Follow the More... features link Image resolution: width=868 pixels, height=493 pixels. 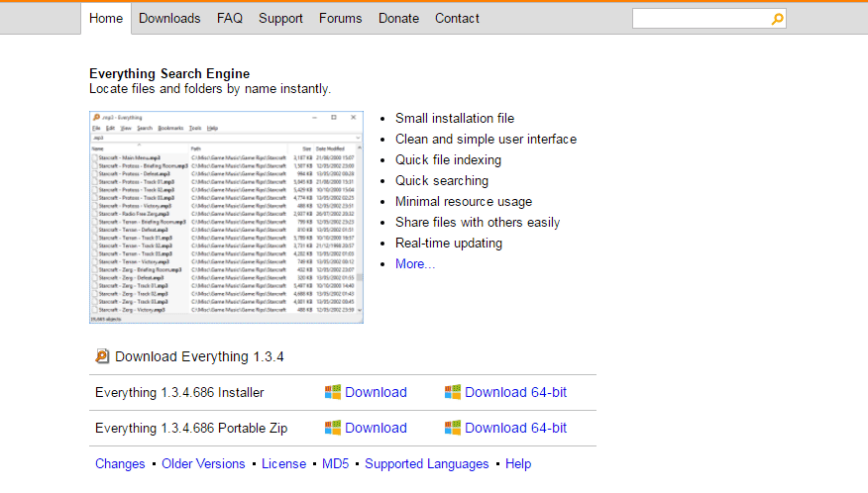point(415,264)
